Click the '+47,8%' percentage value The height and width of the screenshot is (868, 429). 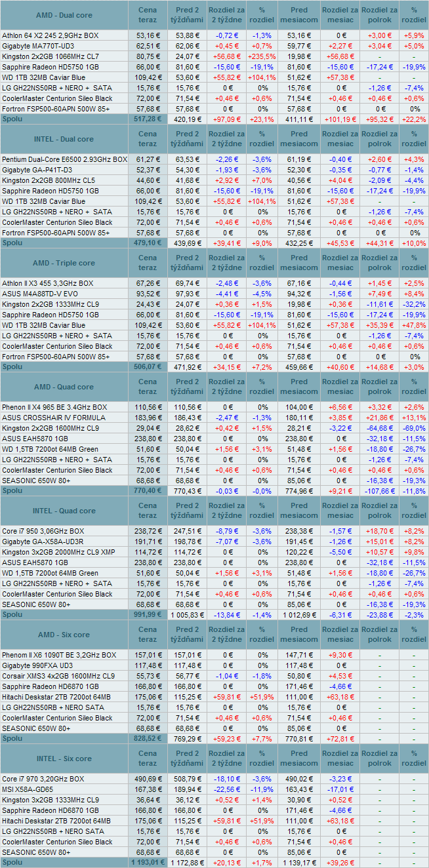click(414, 325)
